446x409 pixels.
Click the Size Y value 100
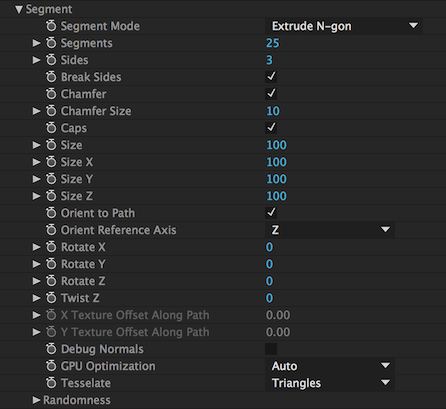276,179
